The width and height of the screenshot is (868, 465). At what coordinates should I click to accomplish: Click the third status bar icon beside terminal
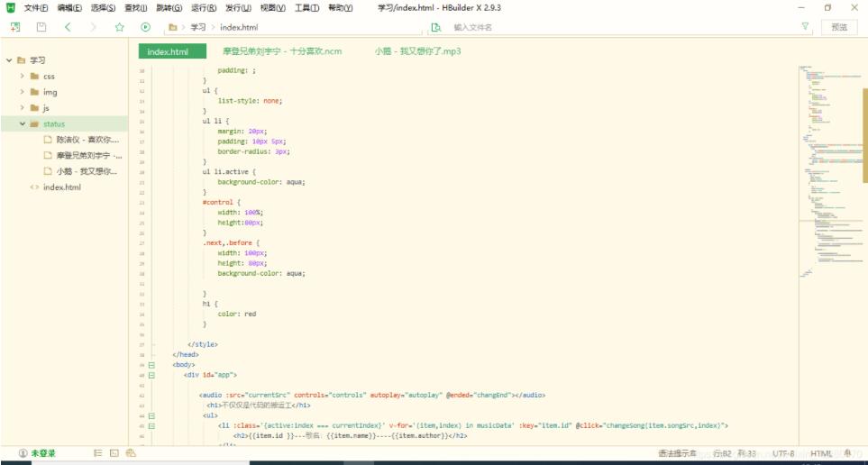tap(131, 453)
